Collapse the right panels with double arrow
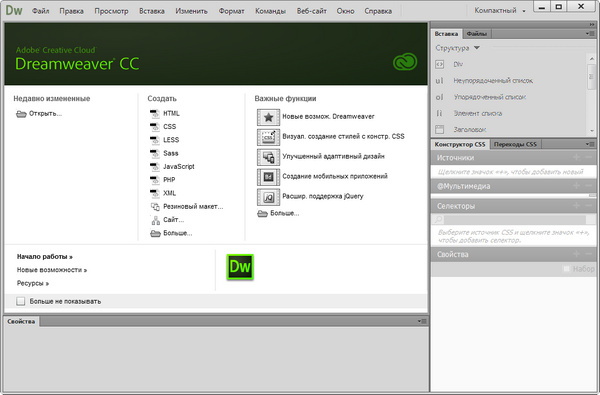600x395 pixels. pyautogui.click(x=592, y=25)
